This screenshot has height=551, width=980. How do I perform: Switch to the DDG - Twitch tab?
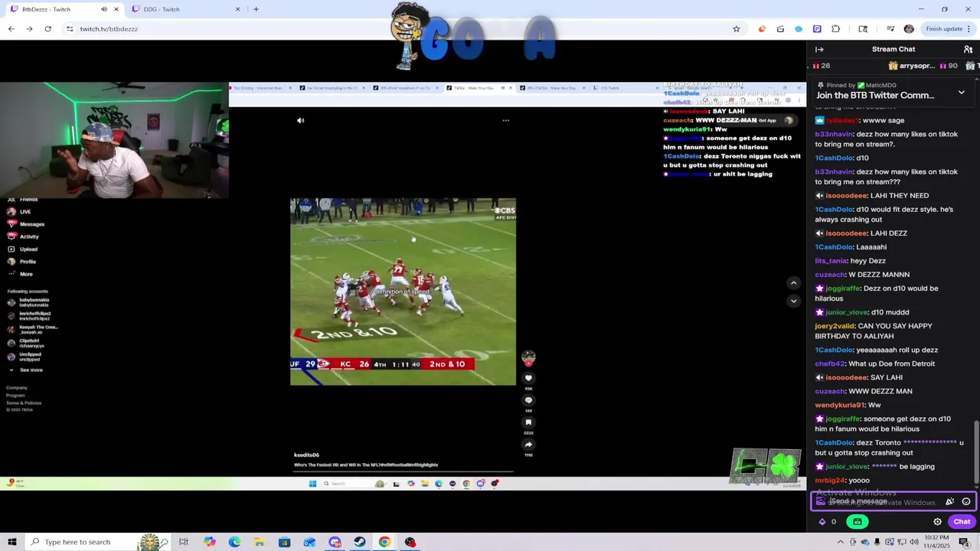click(185, 9)
